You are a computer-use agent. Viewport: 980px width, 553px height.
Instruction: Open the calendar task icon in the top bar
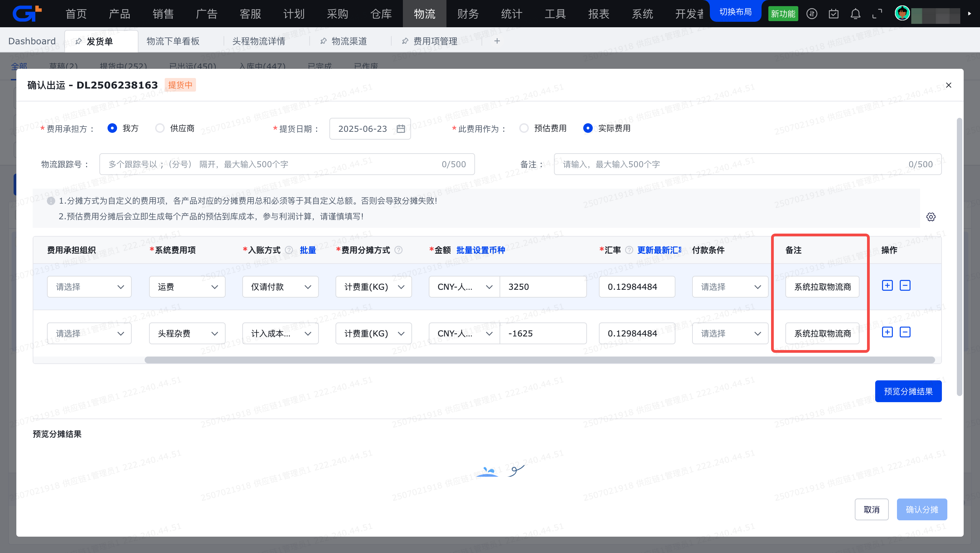[834, 14]
